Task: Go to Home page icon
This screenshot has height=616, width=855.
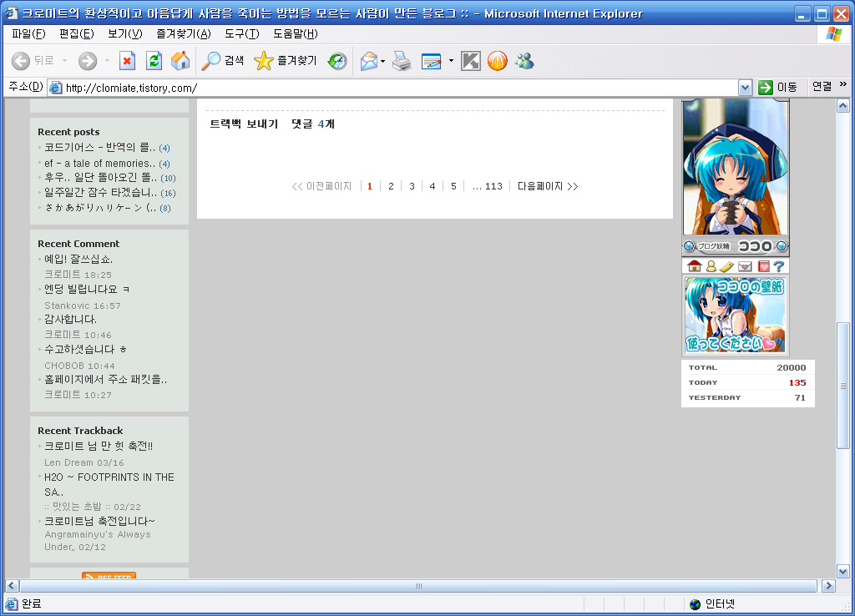Action: coord(180,60)
